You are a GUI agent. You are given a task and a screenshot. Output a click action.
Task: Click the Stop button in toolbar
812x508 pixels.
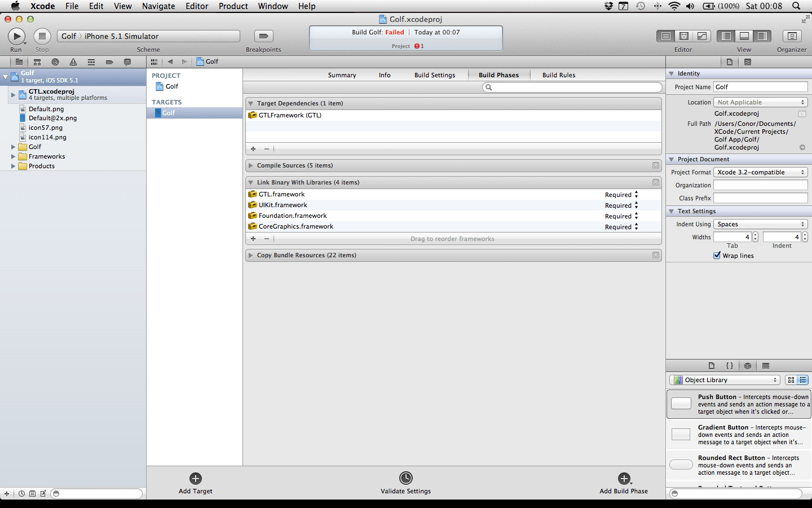tap(42, 36)
